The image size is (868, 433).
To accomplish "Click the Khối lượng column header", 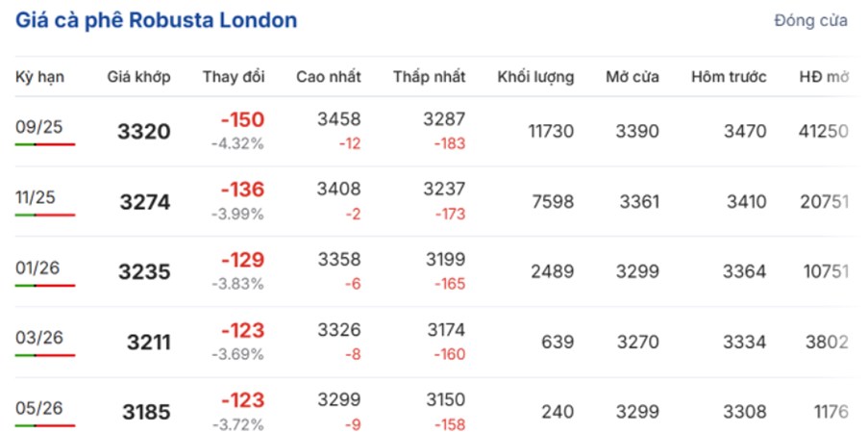I will [535, 77].
